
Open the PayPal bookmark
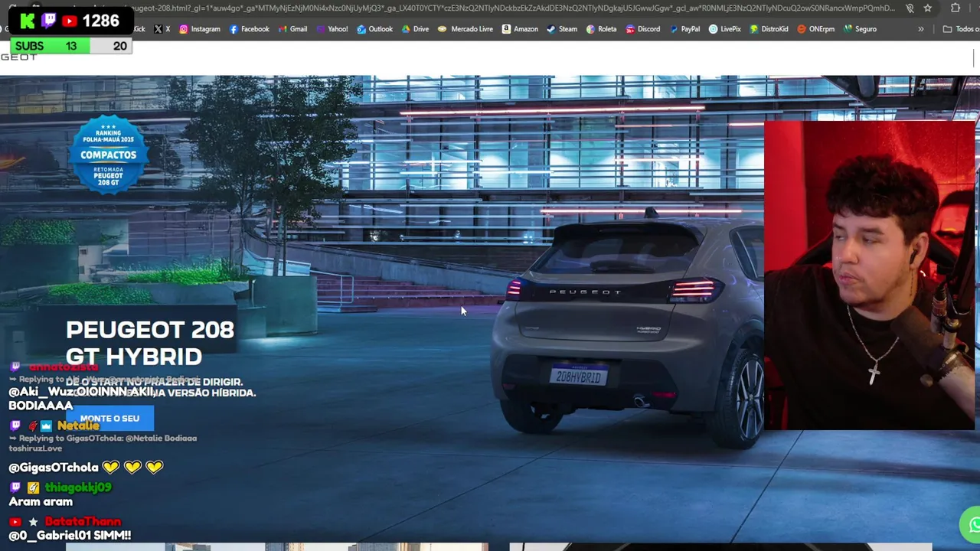(684, 29)
